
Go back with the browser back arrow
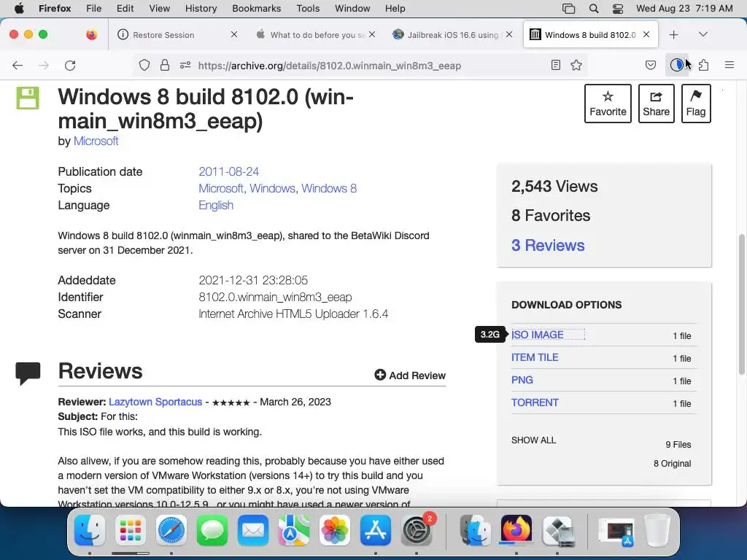coord(18,65)
